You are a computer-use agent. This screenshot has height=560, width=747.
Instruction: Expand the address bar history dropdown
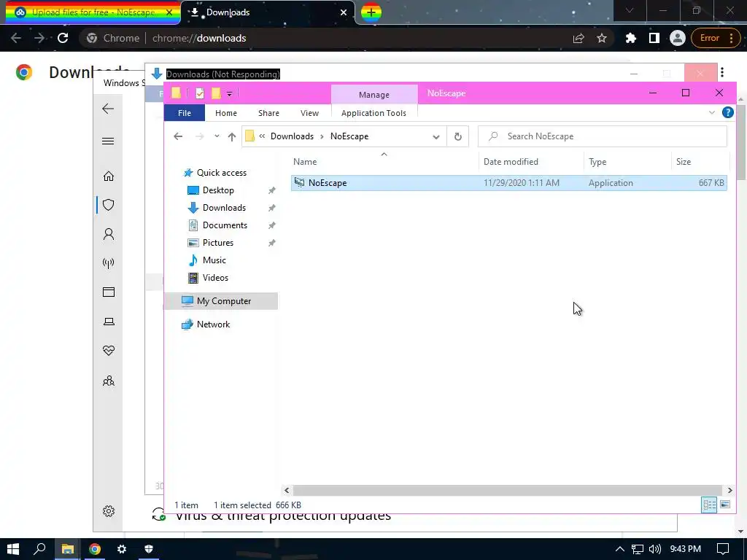coord(436,136)
